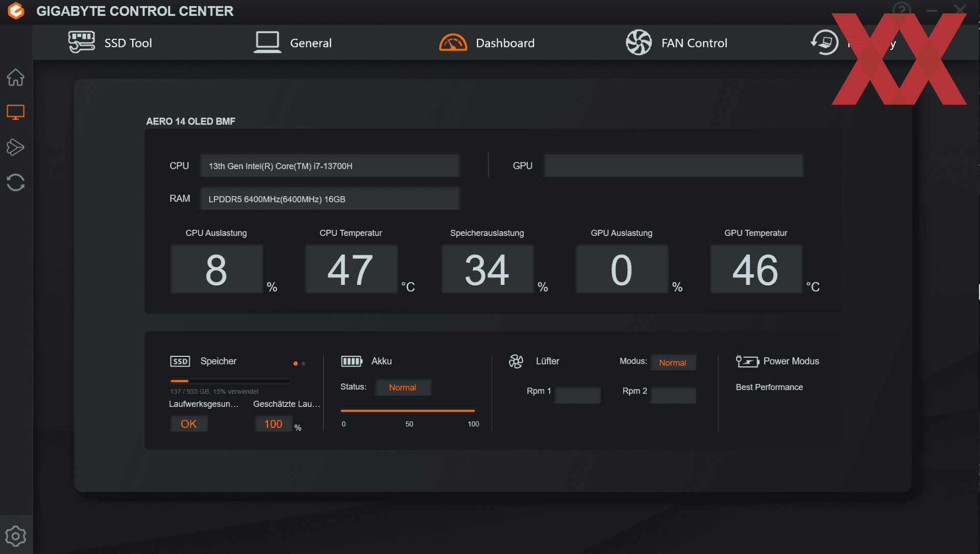Click the SSD Speicher icon
Screen dimensions: 980x554
[x=180, y=362]
